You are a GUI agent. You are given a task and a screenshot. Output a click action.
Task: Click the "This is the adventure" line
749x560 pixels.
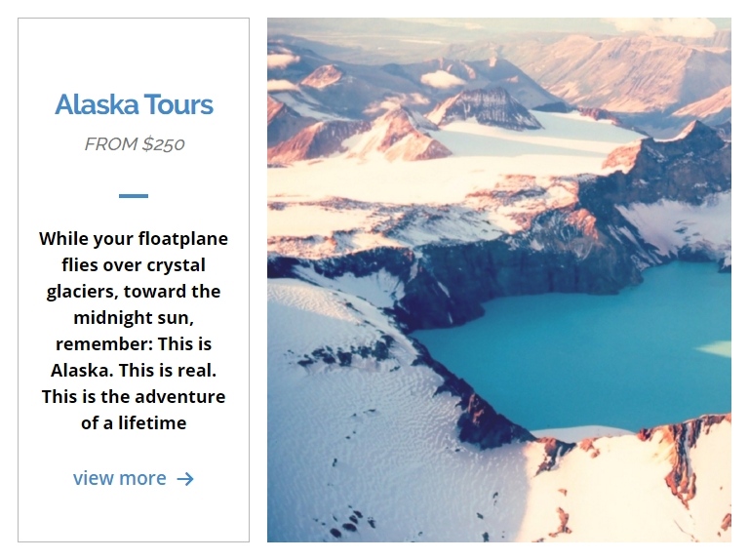(x=134, y=397)
